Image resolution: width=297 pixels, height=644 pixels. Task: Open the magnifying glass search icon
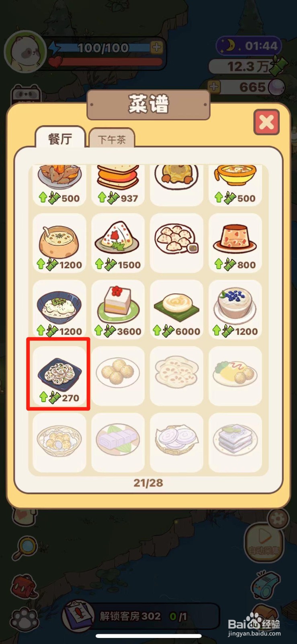click(25, 548)
